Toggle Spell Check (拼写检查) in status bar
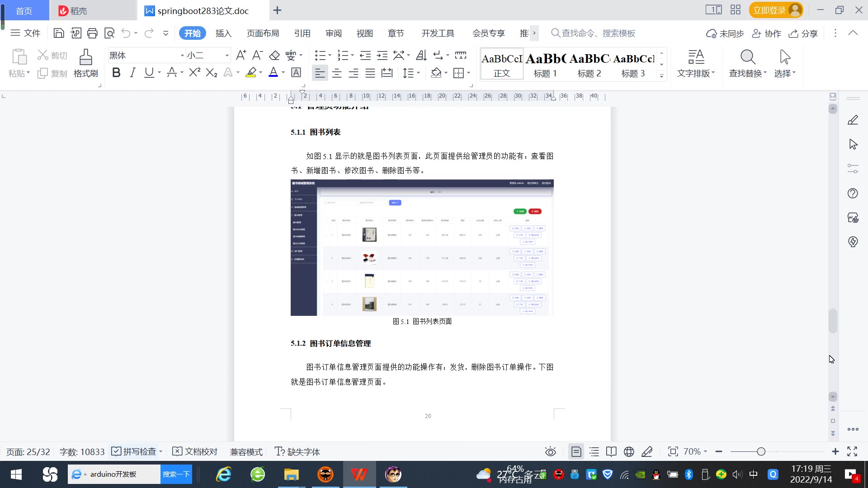The width and height of the screenshot is (868, 488). [135, 451]
